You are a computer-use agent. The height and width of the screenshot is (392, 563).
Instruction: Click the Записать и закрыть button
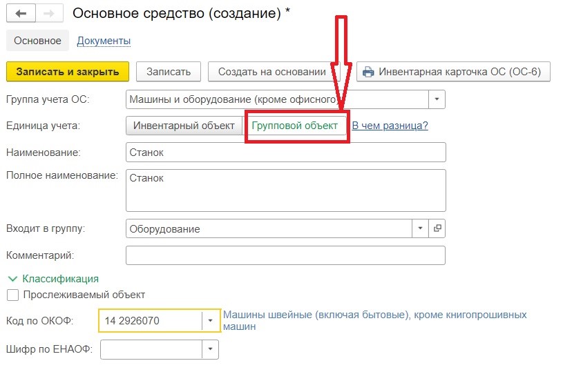click(68, 72)
